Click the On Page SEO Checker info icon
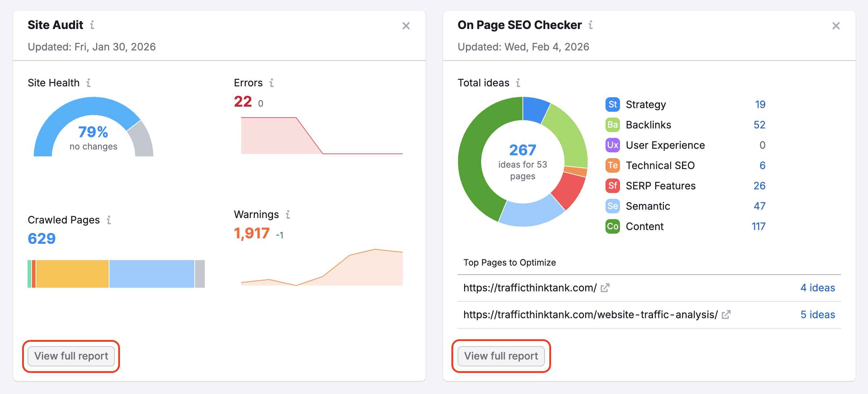This screenshot has height=394, width=868. [591, 25]
